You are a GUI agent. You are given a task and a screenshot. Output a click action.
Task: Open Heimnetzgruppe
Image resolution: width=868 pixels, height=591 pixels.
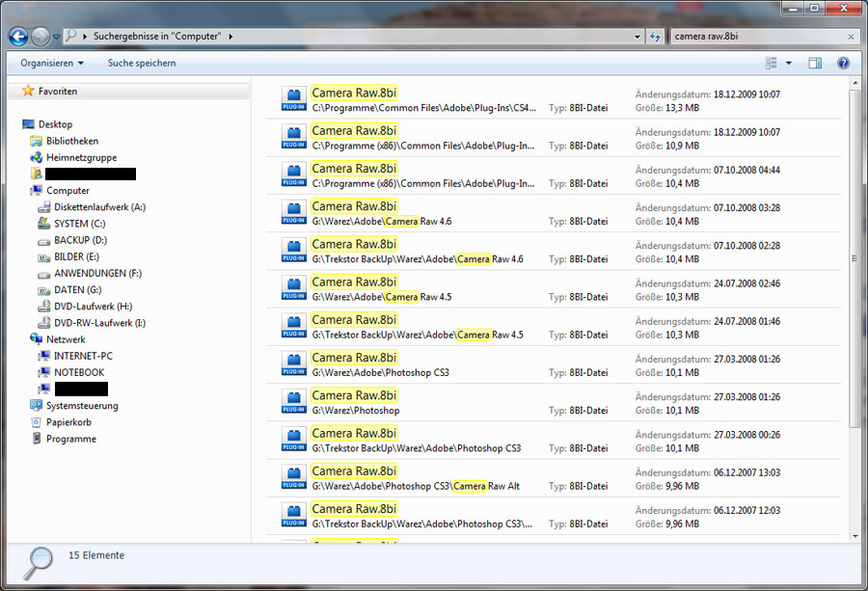(81, 158)
